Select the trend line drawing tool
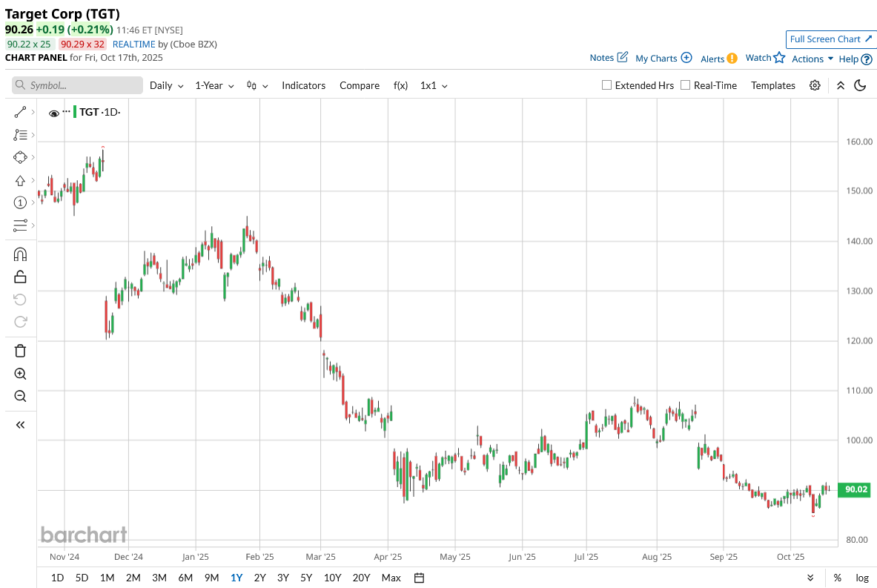 pyautogui.click(x=20, y=112)
